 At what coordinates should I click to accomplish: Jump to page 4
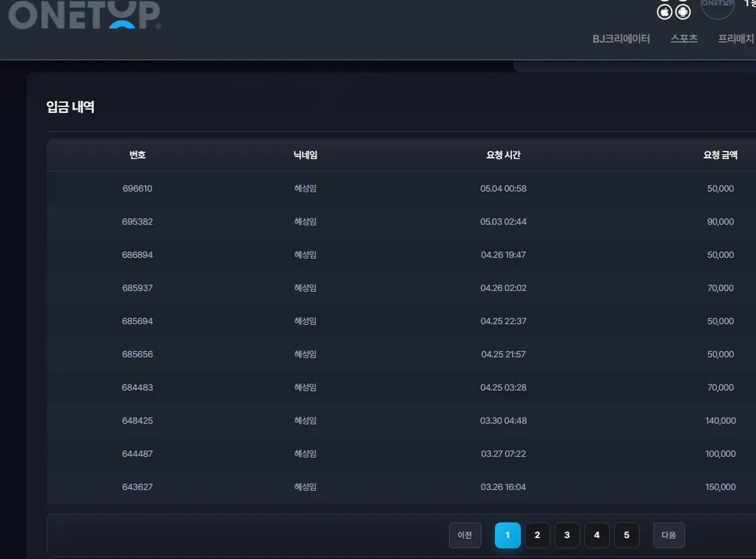(x=597, y=535)
